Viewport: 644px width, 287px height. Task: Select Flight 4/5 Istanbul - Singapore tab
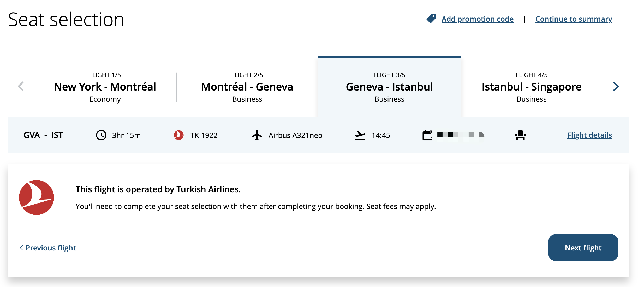coord(532,87)
